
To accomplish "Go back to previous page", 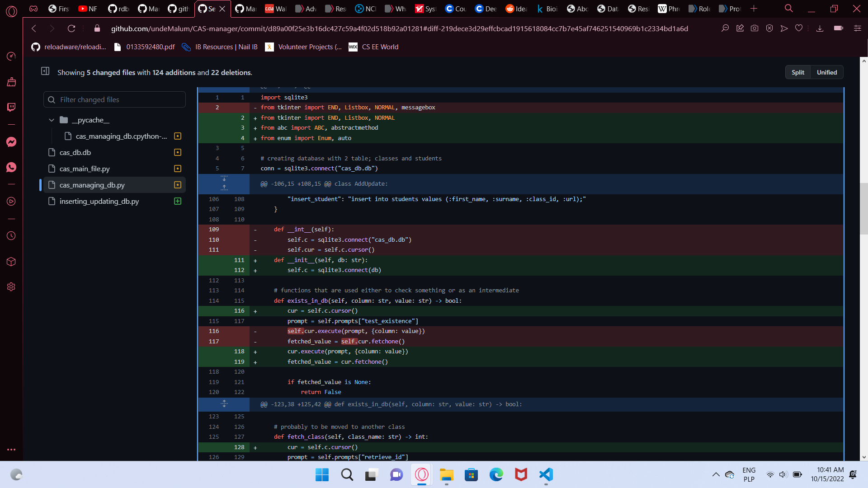I will coord(34,28).
